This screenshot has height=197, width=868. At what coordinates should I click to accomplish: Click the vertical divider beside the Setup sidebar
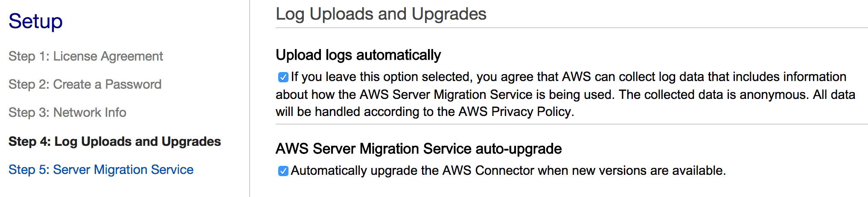(x=250, y=98)
